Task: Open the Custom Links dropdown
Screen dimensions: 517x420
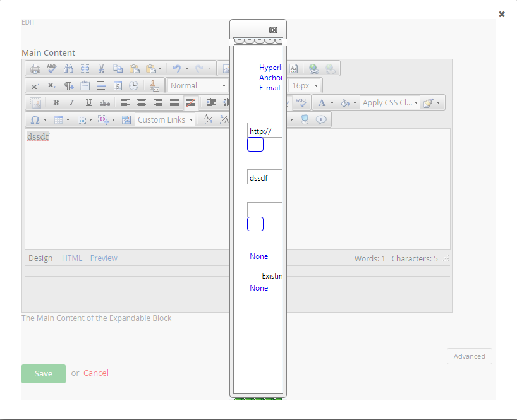Action: (165, 119)
